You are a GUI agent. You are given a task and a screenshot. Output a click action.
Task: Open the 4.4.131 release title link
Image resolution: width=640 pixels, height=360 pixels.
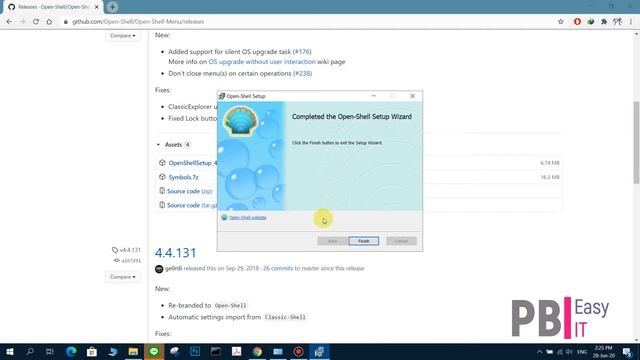176,253
